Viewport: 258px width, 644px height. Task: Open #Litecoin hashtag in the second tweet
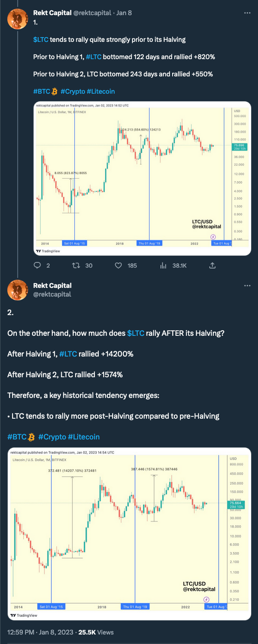(84, 437)
